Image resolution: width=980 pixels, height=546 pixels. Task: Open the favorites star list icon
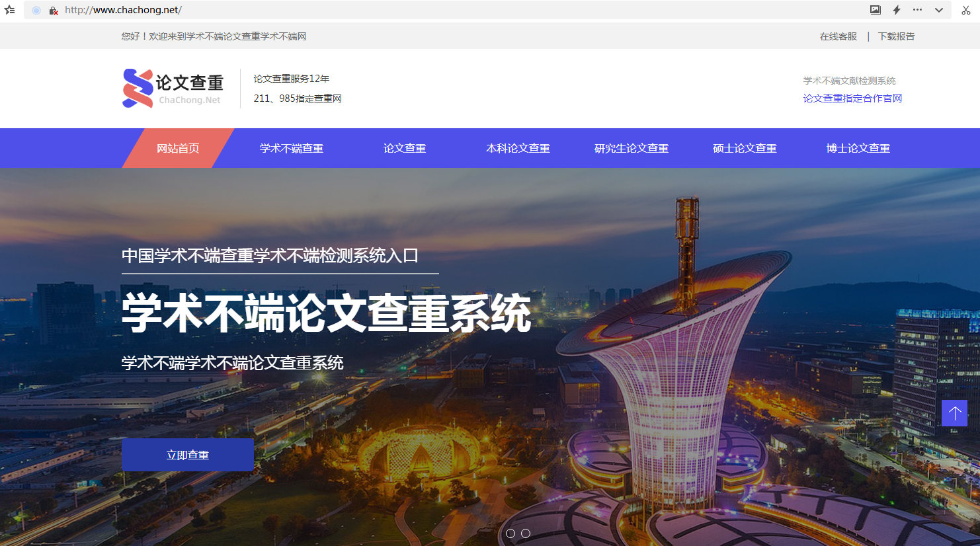[9, 10]
